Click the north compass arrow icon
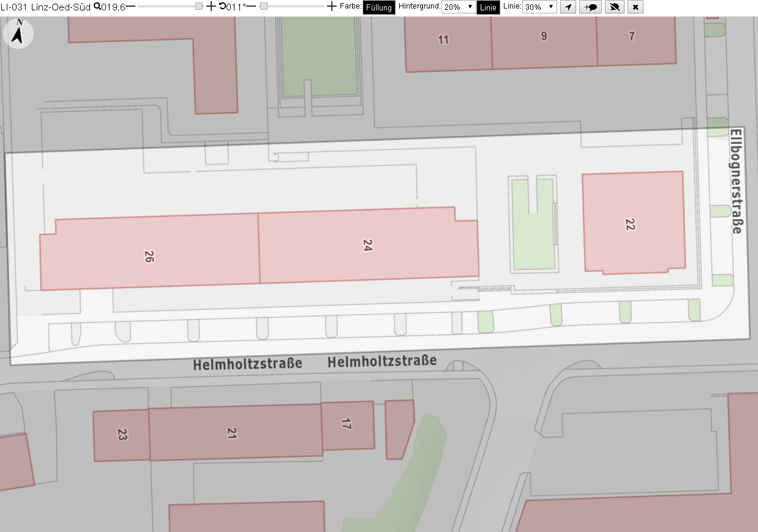 (19, 33)
